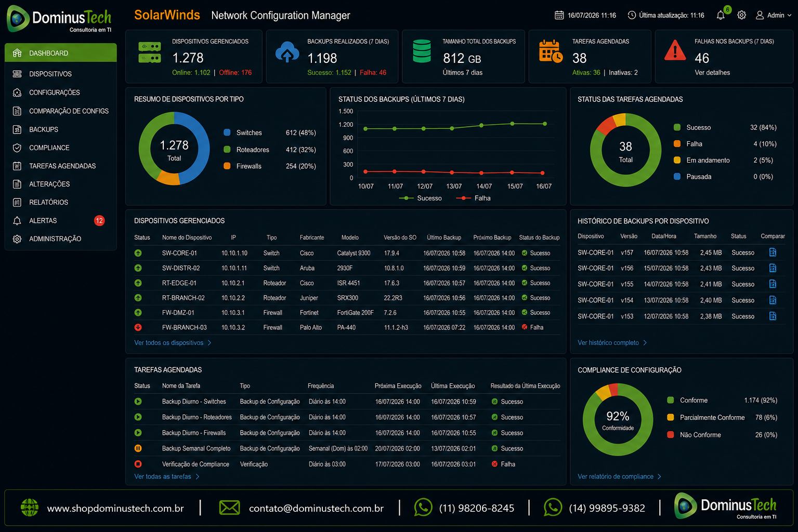Compare SW-CORE-01 version v153 config

click(x=773, y=316)
